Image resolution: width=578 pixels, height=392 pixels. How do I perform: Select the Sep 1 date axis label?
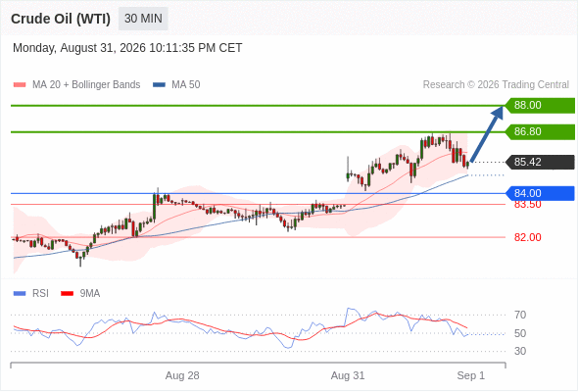[471, 375]
